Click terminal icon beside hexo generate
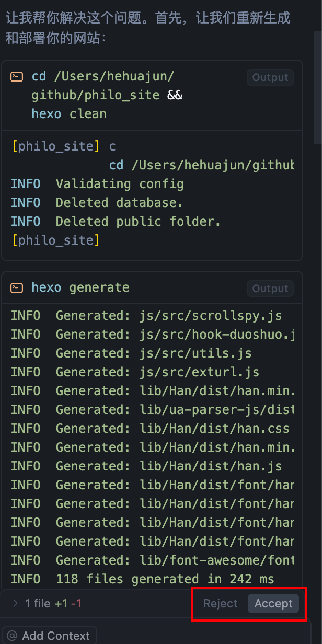The width and height of the screenshot is (322, 644). [x=17, y=288]
